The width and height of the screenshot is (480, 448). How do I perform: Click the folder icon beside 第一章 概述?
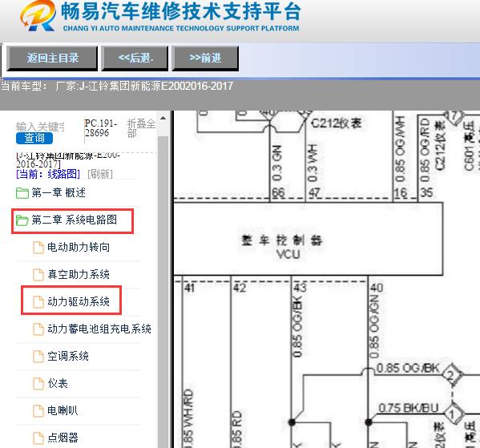[22, 193]
